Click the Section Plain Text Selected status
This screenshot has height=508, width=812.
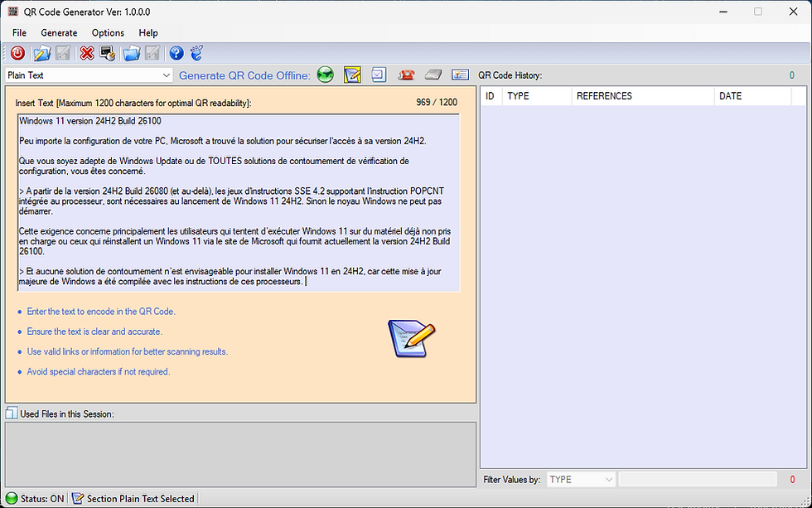pyautogui.click(x=140, y=499)
